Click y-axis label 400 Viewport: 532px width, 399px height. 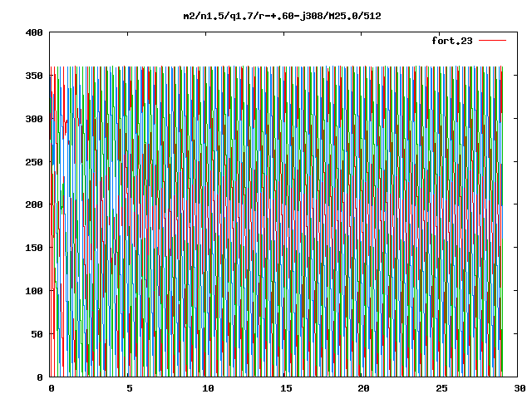34,32
